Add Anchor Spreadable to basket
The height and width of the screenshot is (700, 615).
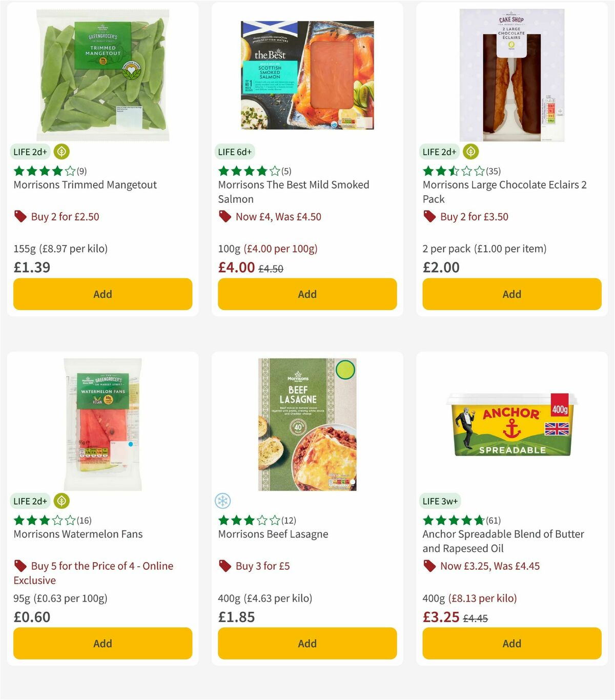pos(511,643)
